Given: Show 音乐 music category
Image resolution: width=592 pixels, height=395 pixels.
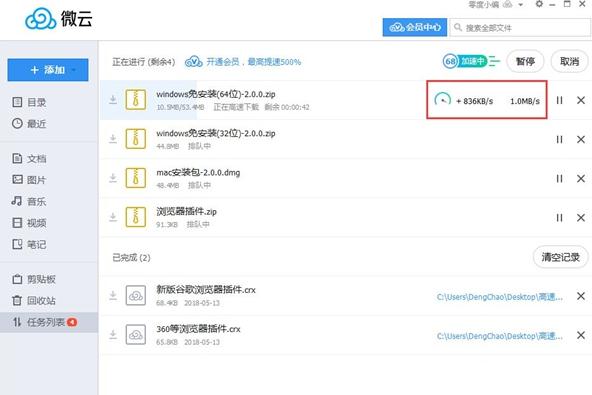Looking at the screenshot, I should click(29, 201).
